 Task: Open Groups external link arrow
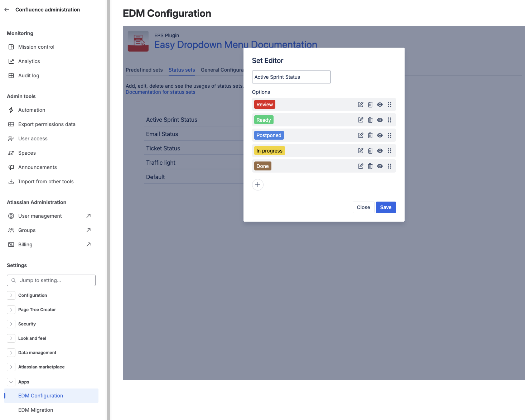(x=88, y=230)
